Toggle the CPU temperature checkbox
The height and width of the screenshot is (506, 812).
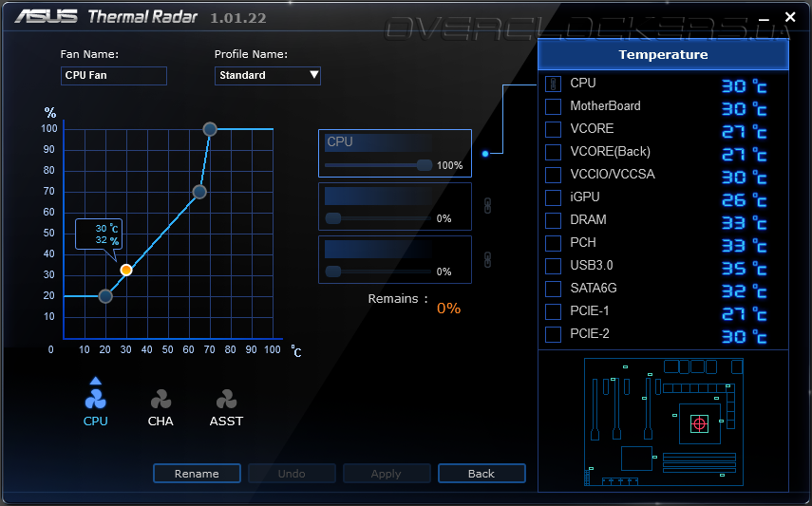pyautogui.click(x=553, y=84)
